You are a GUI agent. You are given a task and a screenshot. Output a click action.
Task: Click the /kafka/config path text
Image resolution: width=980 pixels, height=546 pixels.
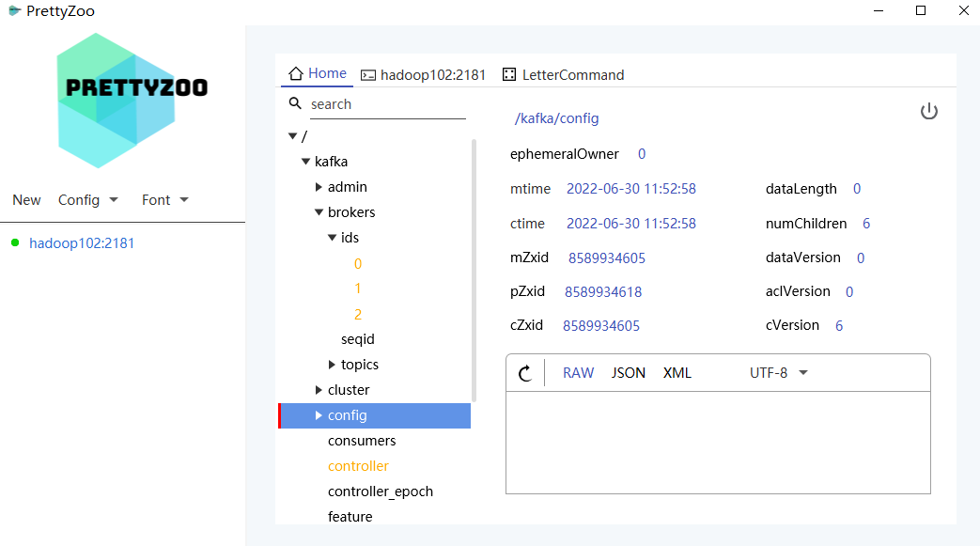pos(556,118)
